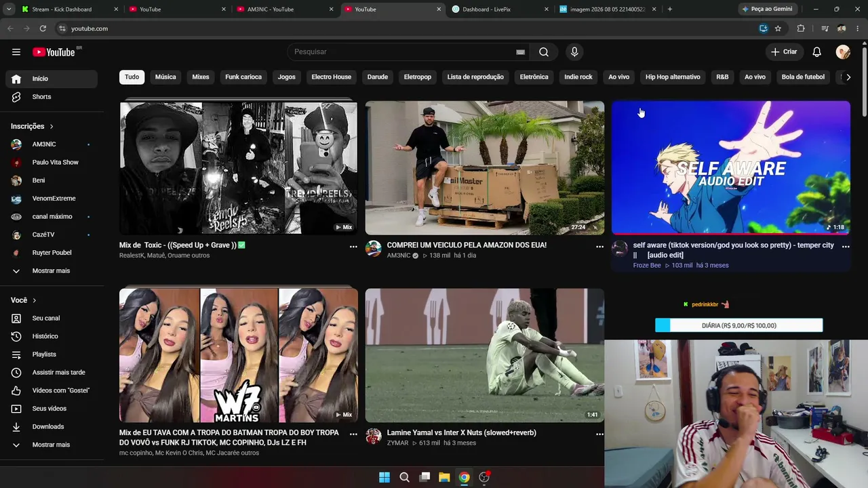Open Assistir mais tarde list

pyautogui.click(x=52, y=372)
